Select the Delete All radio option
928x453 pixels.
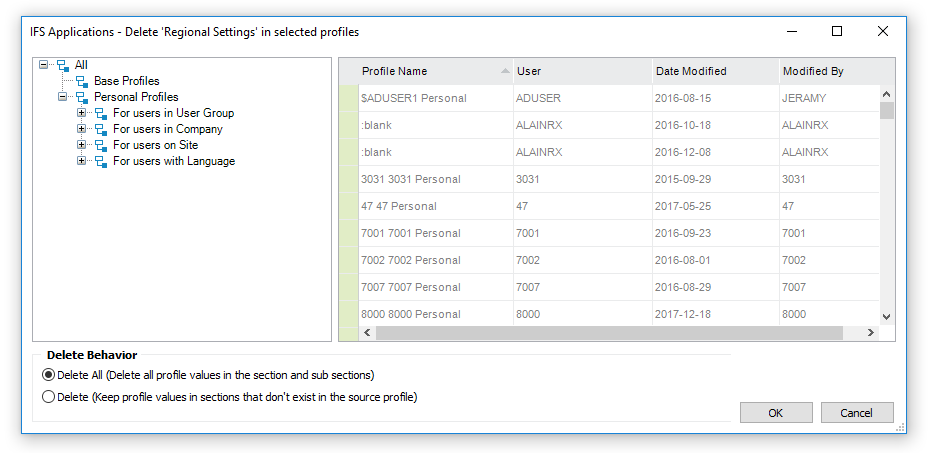pyautogui.click(x=49, y=375)
